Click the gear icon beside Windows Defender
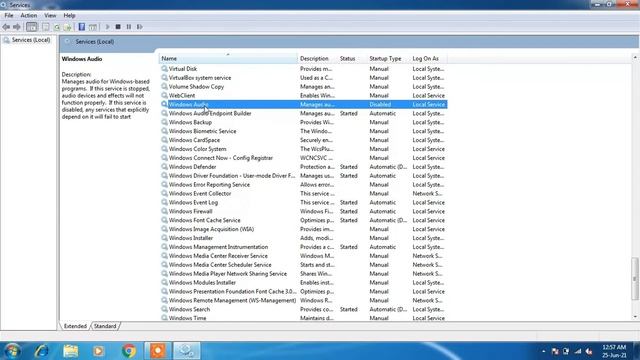This screenshot has width=640, height=360. (164, 167)
